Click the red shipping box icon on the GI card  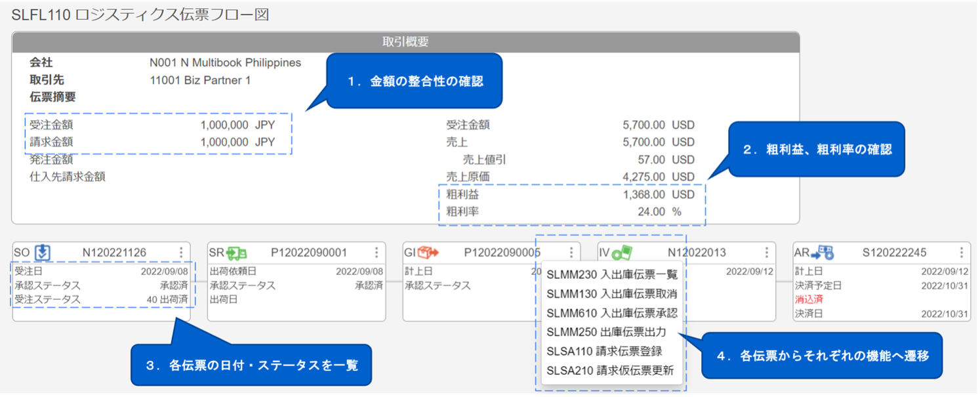pyautogui.click(x=428, y=251)
